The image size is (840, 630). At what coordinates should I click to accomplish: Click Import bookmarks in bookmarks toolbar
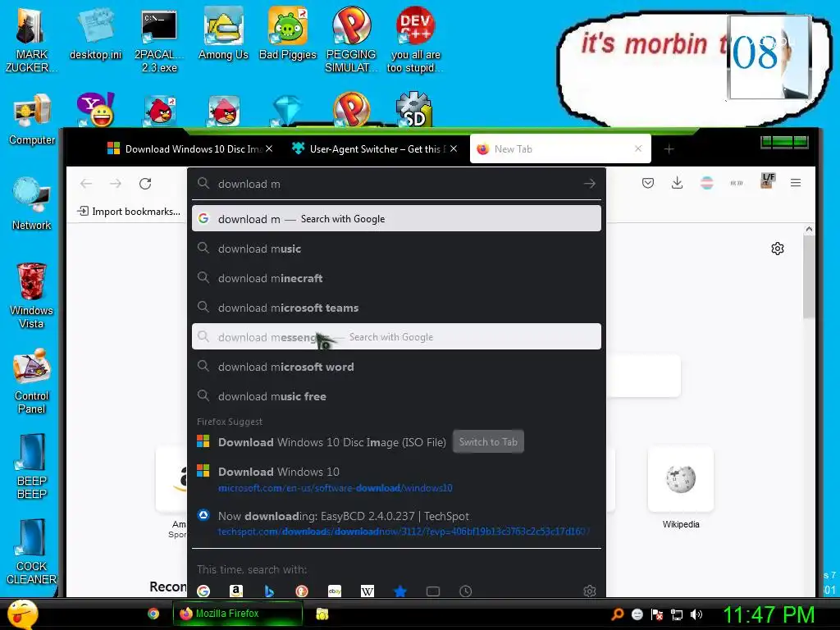point(129,212)
